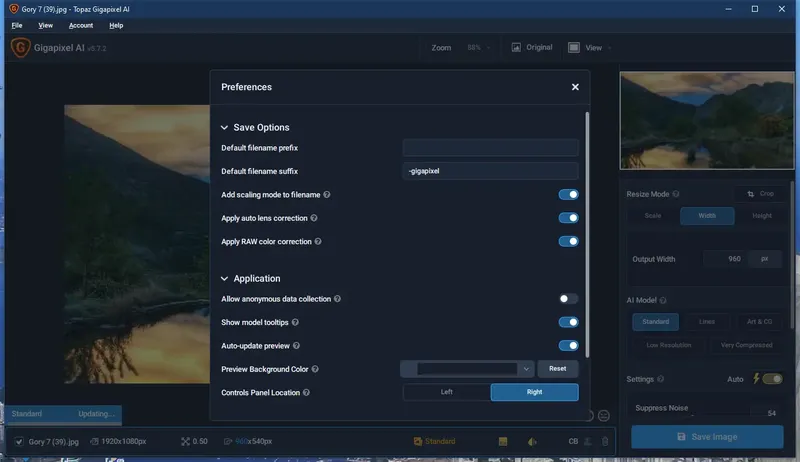Collapse the Save Options section
This screenshot has width=800, height=462.
[x=224, y=127]
